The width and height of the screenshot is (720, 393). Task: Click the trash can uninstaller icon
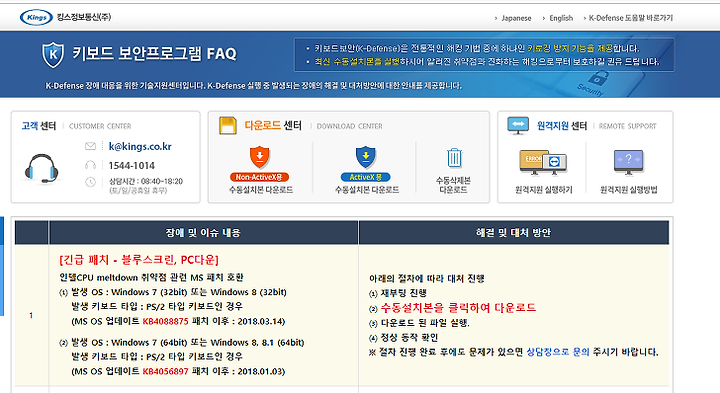[x=454, y=157]
